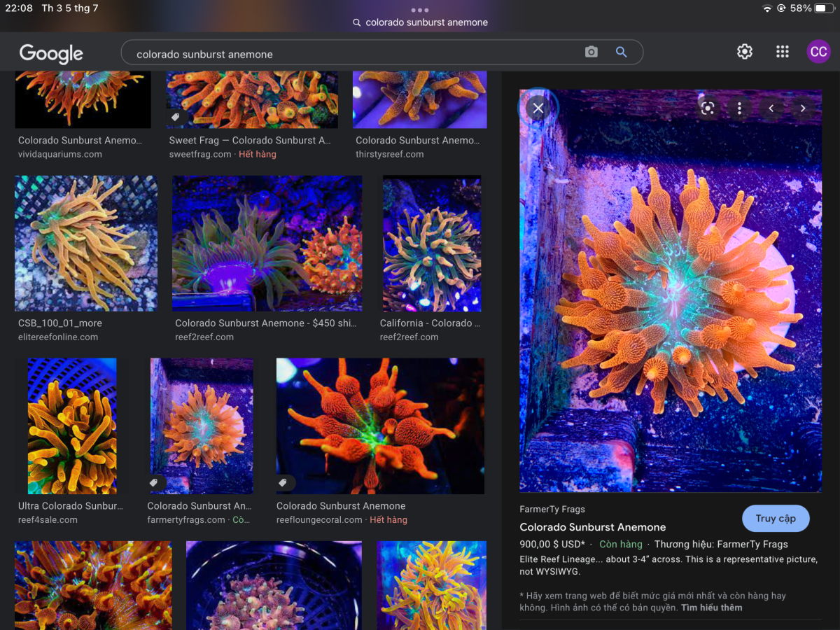Click the 900,00 $ USD price text
The width and height of the screenshot is (840, 630).
552,544
